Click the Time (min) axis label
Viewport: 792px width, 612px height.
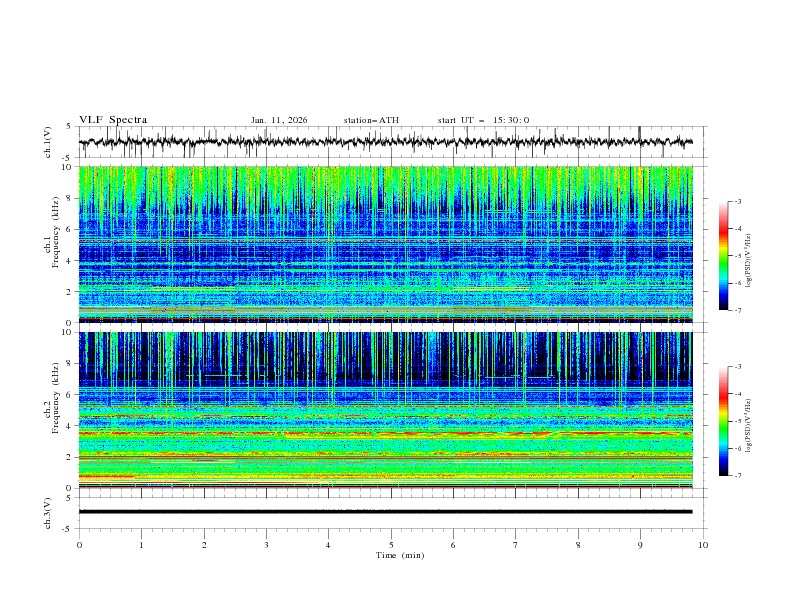pos(399,555)
